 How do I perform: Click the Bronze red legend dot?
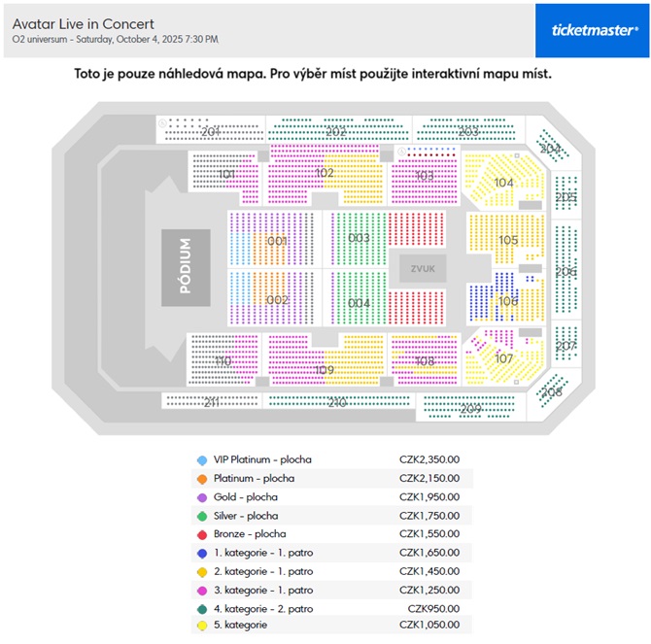[x=202, y=534]
